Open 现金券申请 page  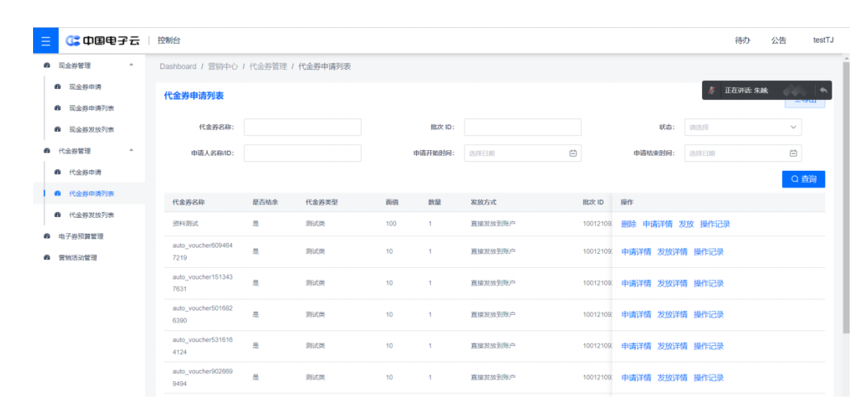pos(85,87)
